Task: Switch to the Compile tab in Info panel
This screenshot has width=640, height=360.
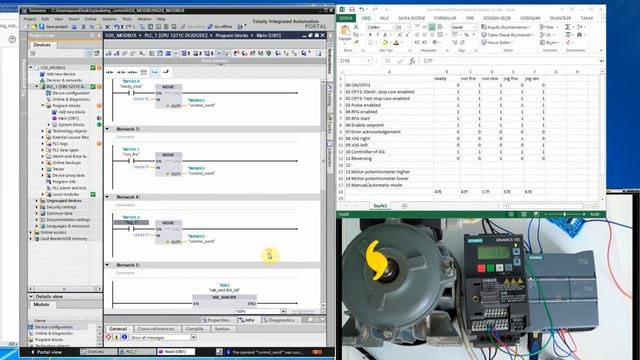Action: 195,329
